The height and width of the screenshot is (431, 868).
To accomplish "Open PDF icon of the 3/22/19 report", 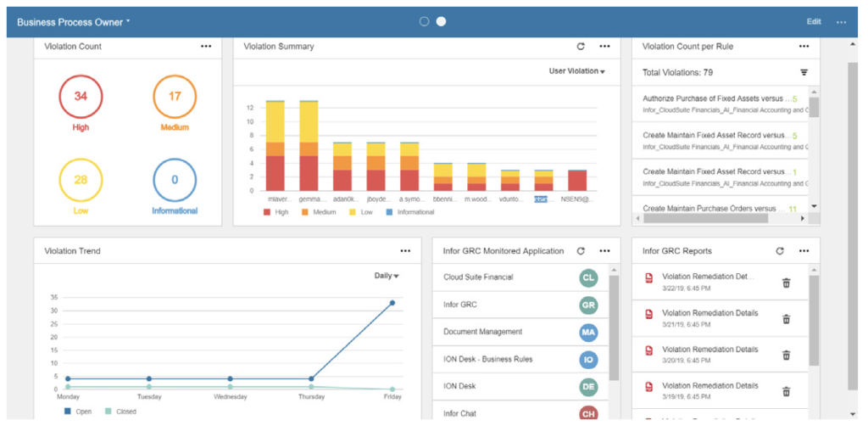I will click(648, 278).
